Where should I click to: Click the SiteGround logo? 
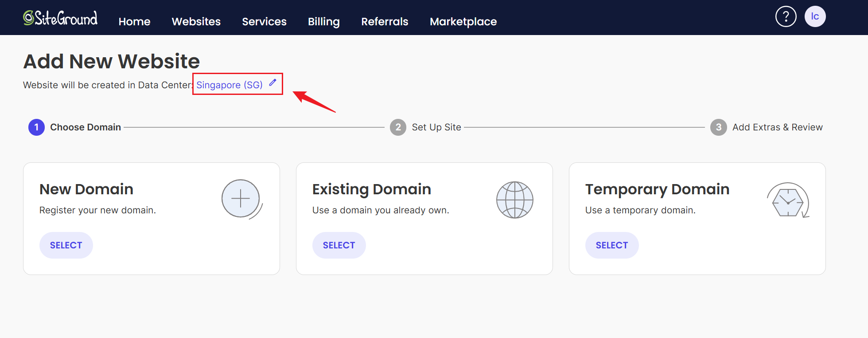coord(60,18)
